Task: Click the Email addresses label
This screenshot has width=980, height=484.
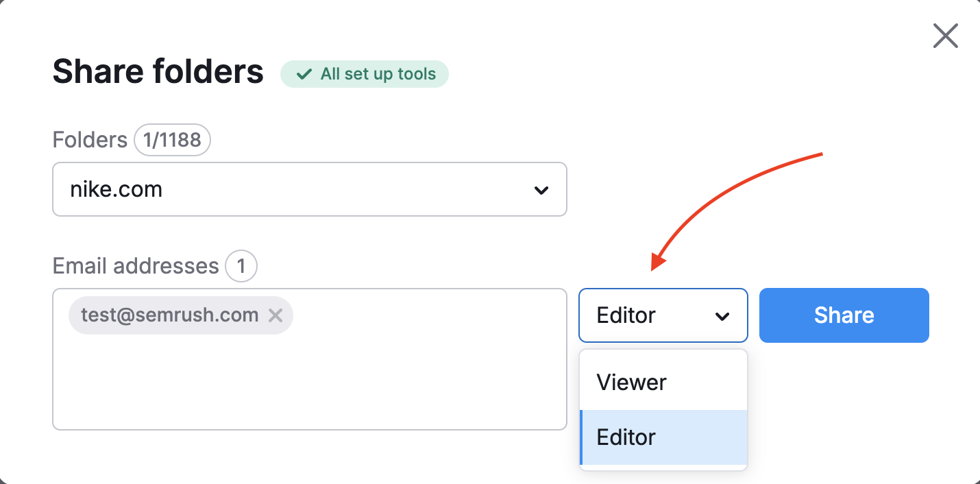Action: click(135, 266)
